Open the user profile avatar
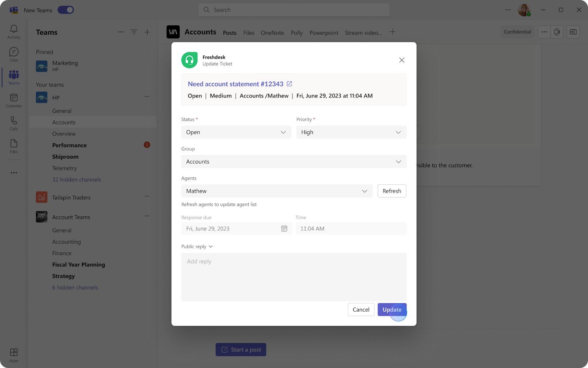 coord(524,10)
